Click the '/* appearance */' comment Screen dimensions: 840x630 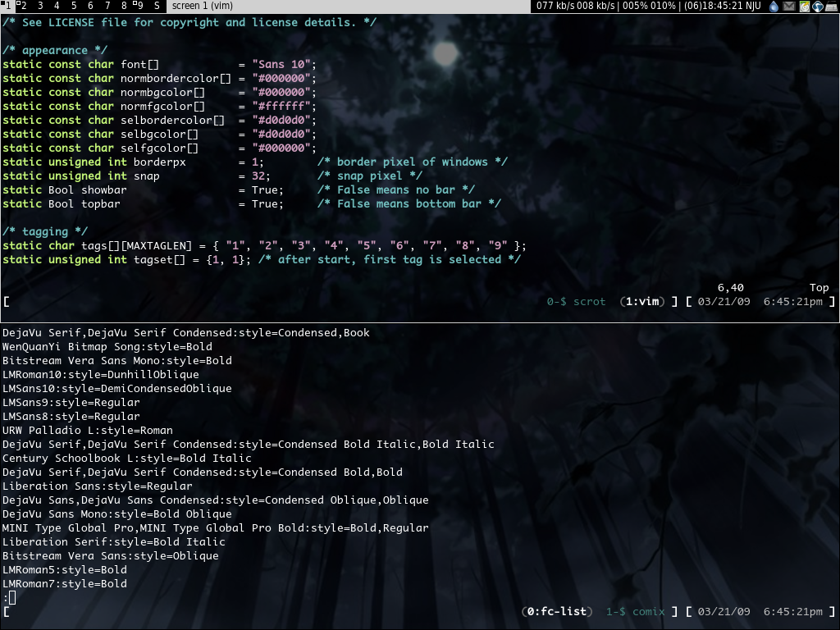pyautogui.click(x=55, y=50)
